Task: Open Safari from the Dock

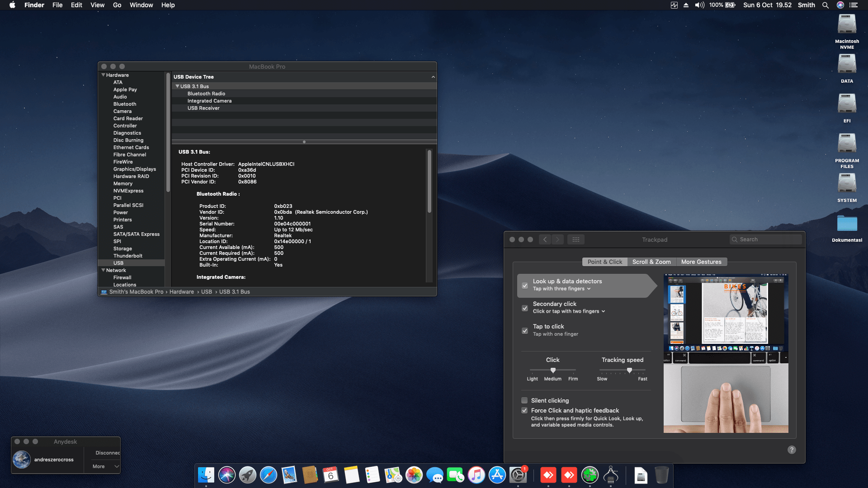Action: pos(269,475)
